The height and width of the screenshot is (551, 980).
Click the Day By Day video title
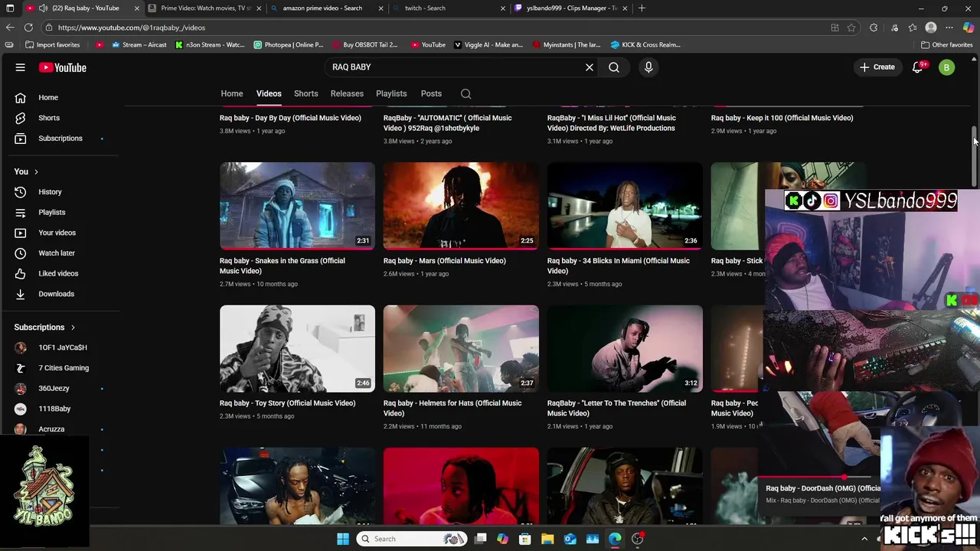[x=290, y=118]
